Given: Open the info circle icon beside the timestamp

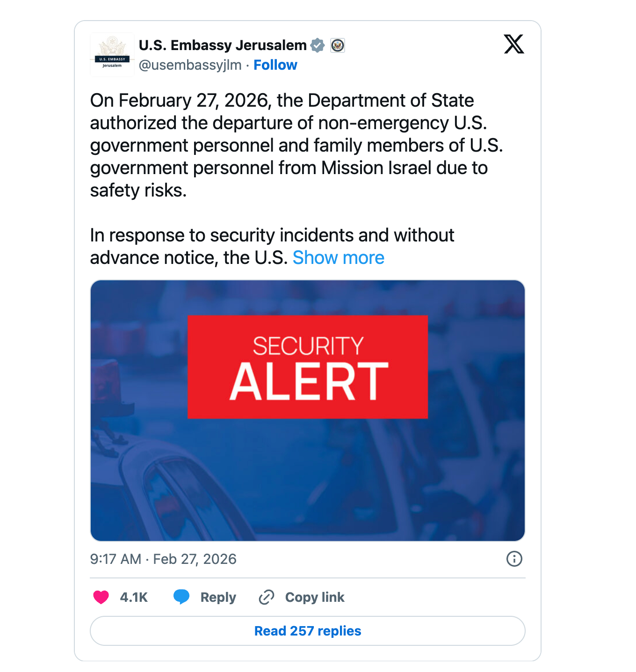Looking at the screenshot, I should [x=514, y=559].
